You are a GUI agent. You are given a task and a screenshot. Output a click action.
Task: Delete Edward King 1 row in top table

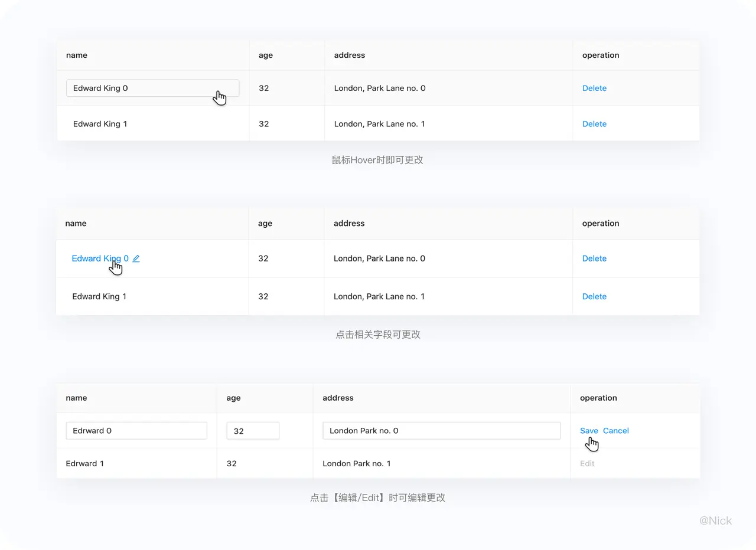[x=594, y=124]
